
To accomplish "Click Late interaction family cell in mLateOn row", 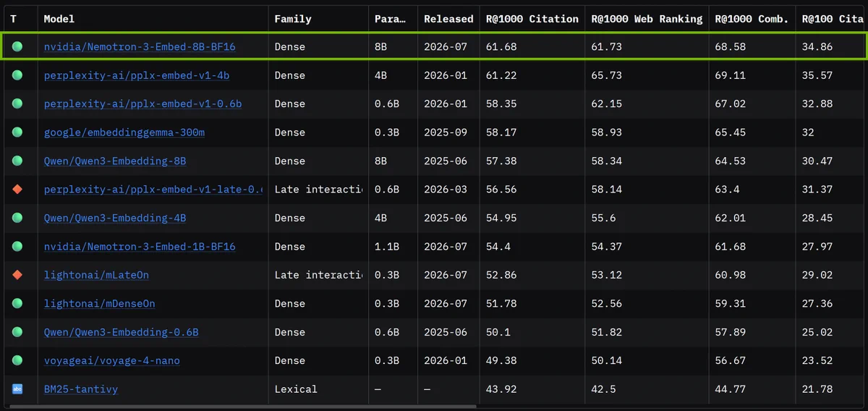I will click(x=318, y=275).
